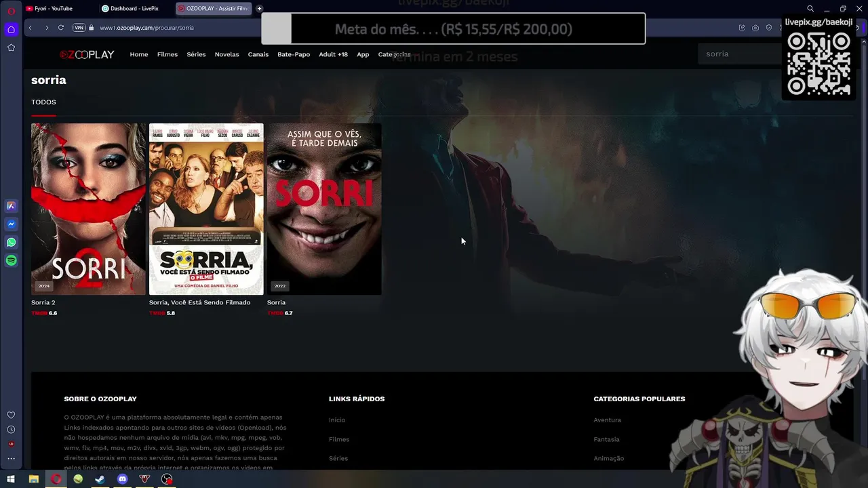Take a snapshot with camera icon
The width and height of the screenshot is (868, 488).
(755, 28)
